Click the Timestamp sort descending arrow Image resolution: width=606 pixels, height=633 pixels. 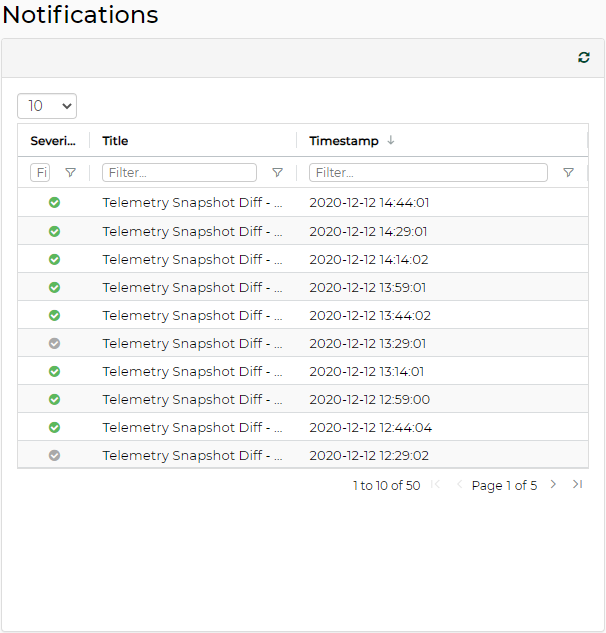(x=391, y=141)
